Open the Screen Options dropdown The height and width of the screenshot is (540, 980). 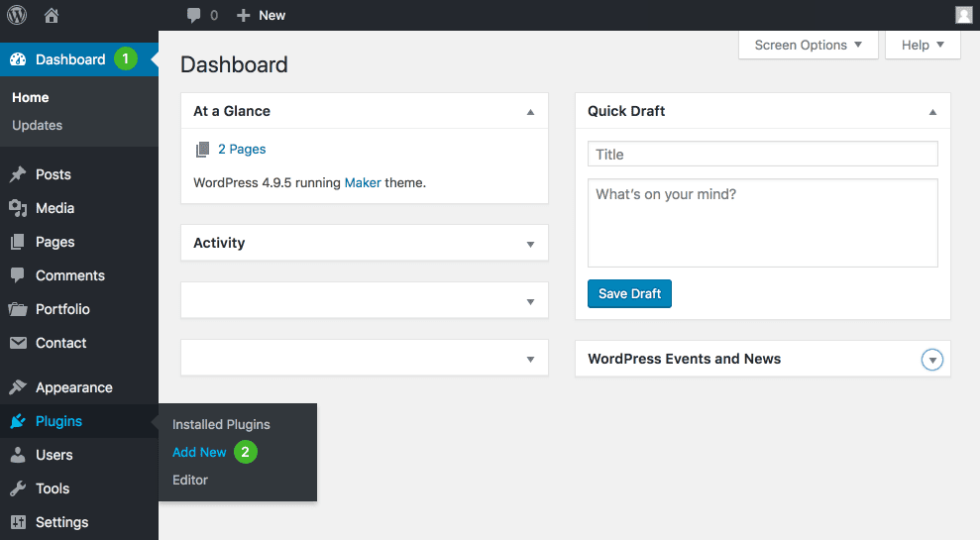[x=808, y=45]
